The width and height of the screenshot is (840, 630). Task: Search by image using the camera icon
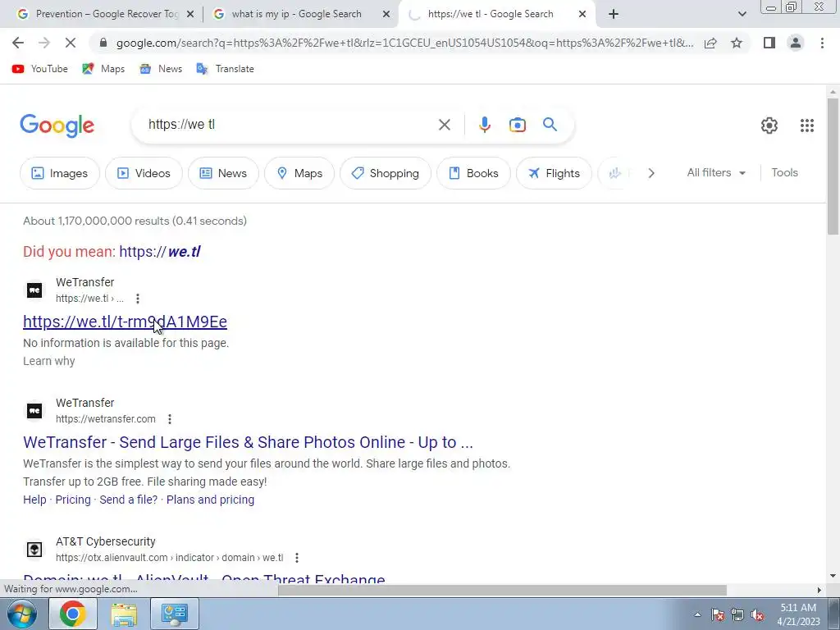tap(517, 125)
